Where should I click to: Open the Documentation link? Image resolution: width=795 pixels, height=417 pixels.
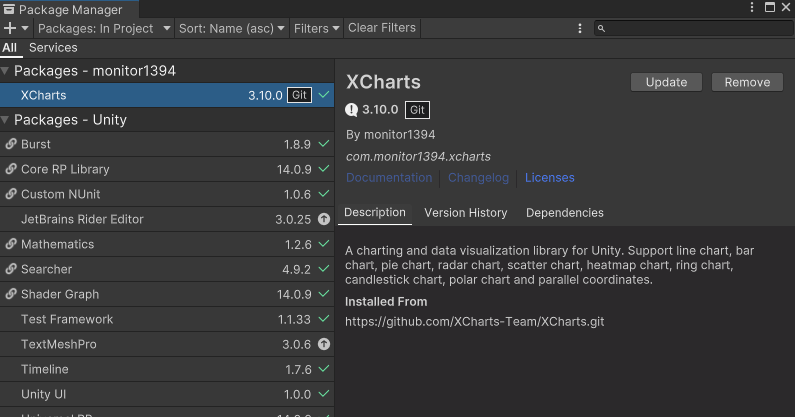tap(389, 178)
